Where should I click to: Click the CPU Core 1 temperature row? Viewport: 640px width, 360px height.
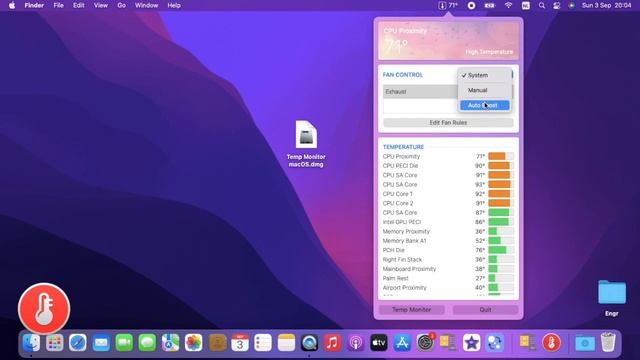click(448, 194)
